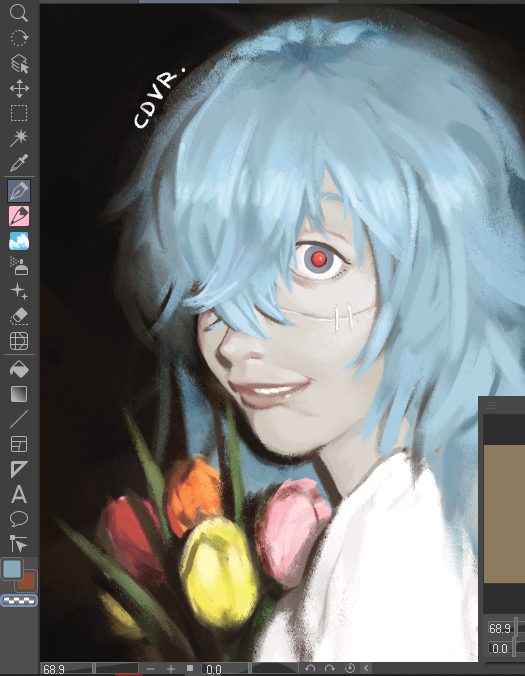Open the Navigator panel hamburger menu
Screen dimensions: 525x676
(x=491, y=405)
